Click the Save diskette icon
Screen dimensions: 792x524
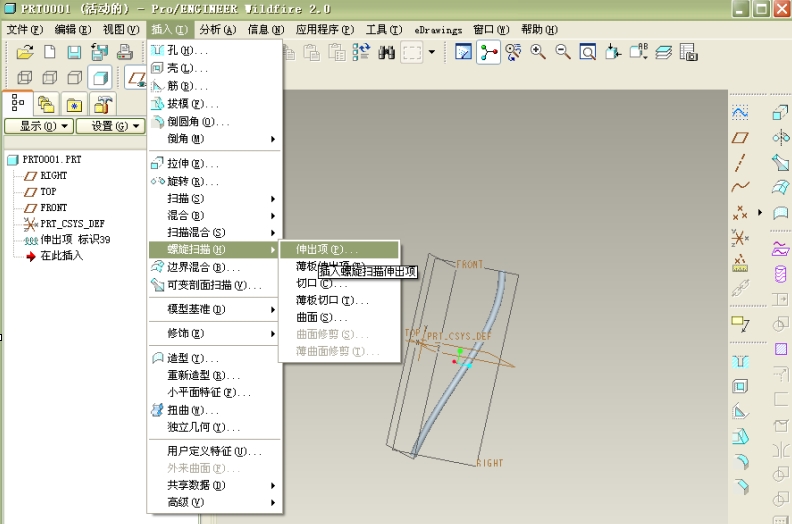click(x=74, y=52)
